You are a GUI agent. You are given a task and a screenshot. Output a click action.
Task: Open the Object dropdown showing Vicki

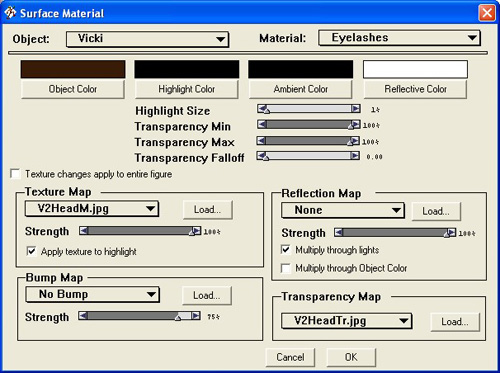click(147, 39)
